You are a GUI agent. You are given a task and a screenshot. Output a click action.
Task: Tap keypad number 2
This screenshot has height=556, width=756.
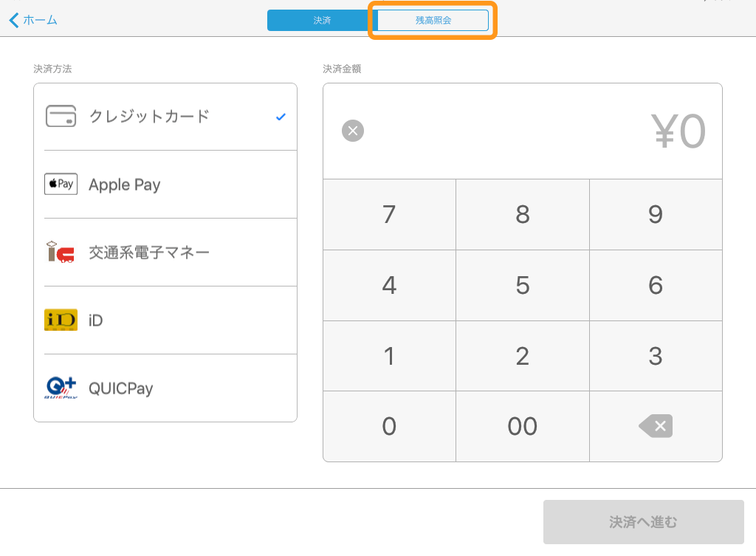tap(523, 357)
